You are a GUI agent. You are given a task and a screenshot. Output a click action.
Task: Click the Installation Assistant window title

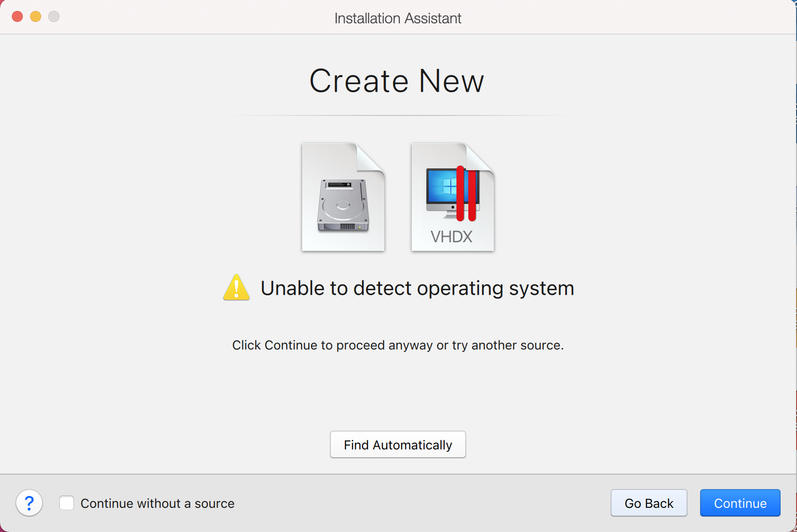(398, 18)
